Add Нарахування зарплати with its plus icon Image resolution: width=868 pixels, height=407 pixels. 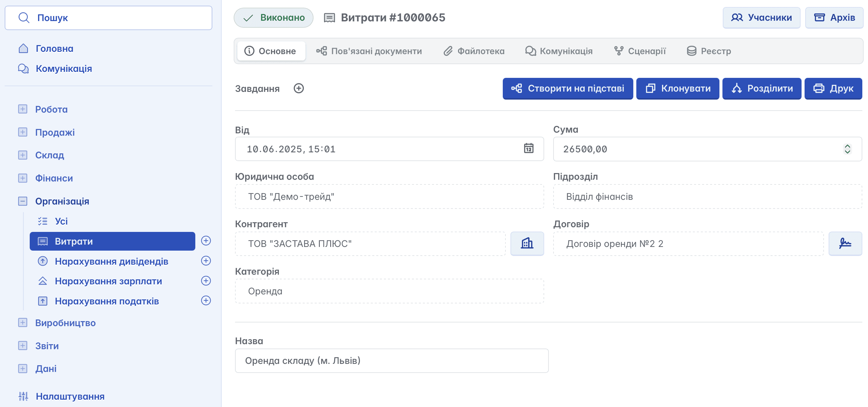pos(206,281)
